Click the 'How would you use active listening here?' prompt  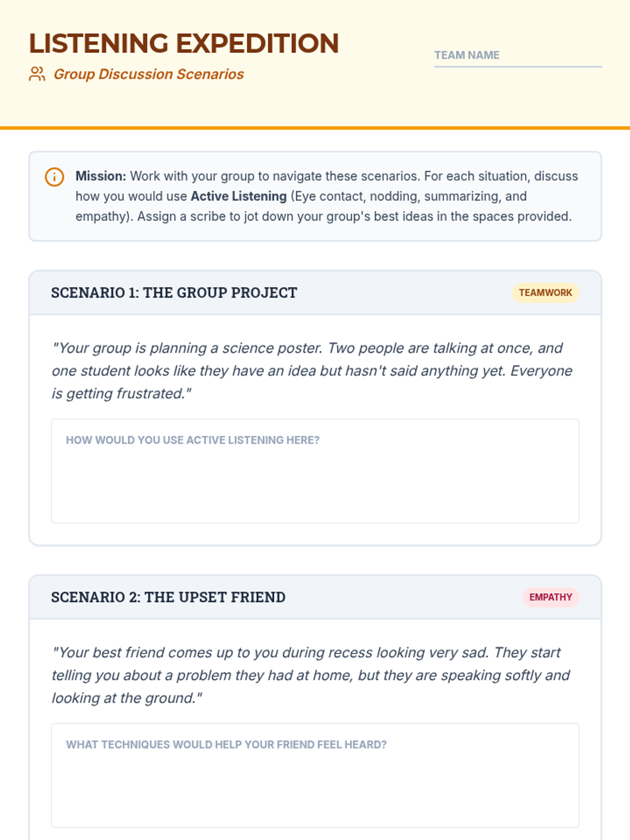tap(193, 440)
